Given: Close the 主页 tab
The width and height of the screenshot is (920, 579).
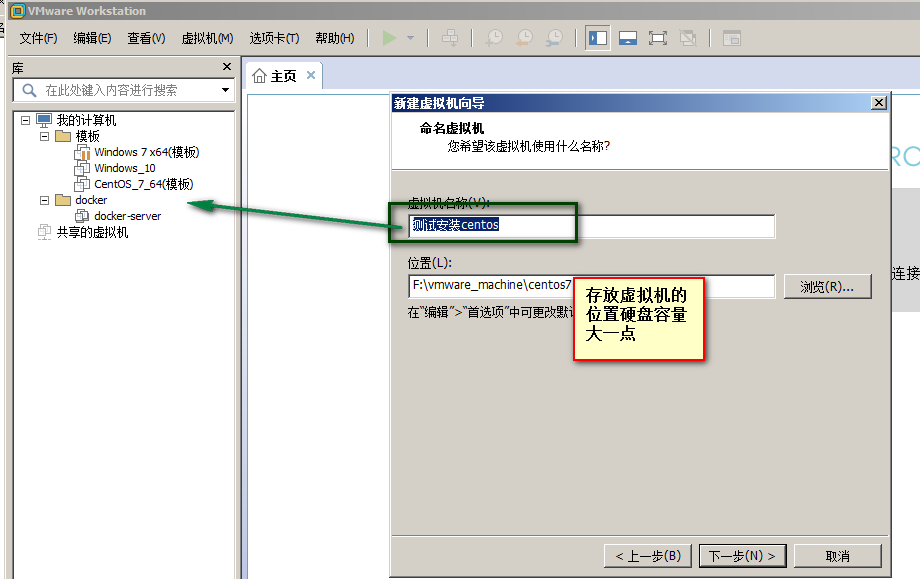Looking at the screenshot, I should pos(311,75).
